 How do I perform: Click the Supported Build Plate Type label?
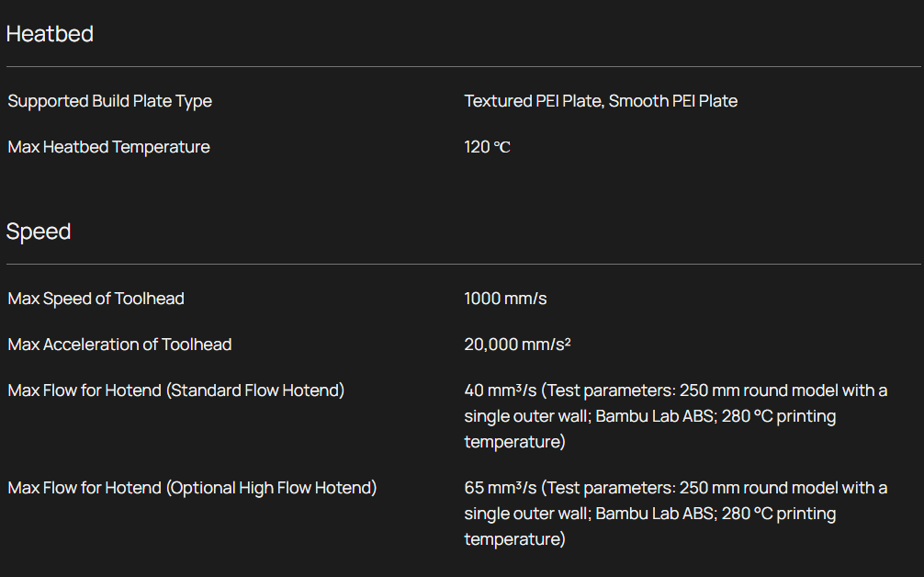coord(110,101)
